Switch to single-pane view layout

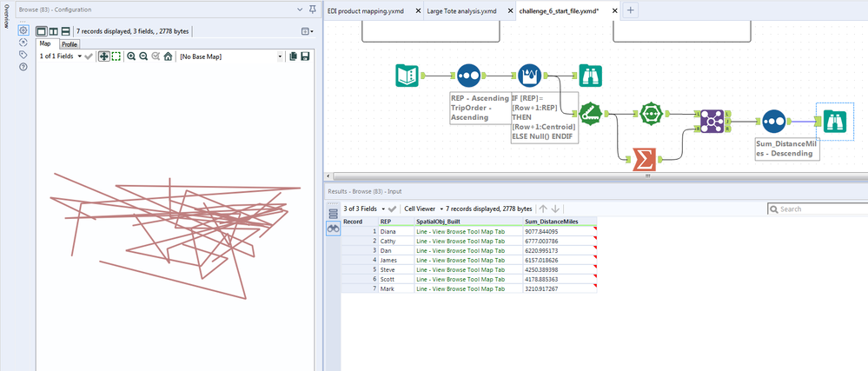click(x=41, y=30)
